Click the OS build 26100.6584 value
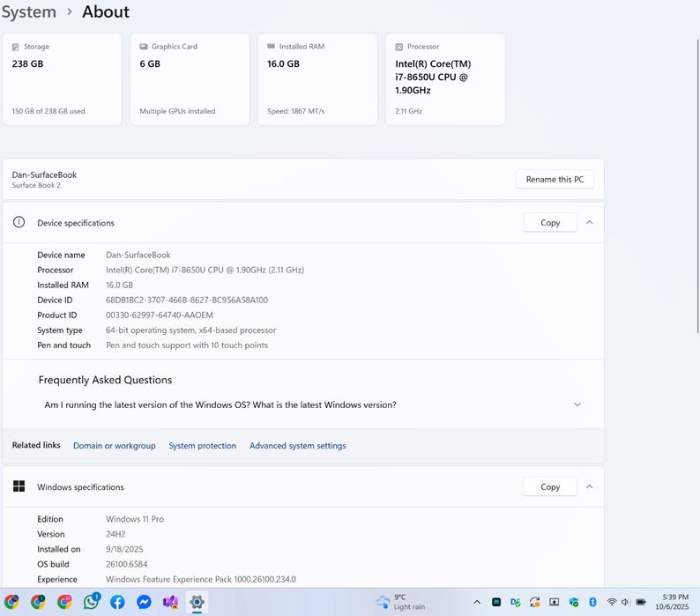The height and width of the screenshot is (616, 700). 126,564
